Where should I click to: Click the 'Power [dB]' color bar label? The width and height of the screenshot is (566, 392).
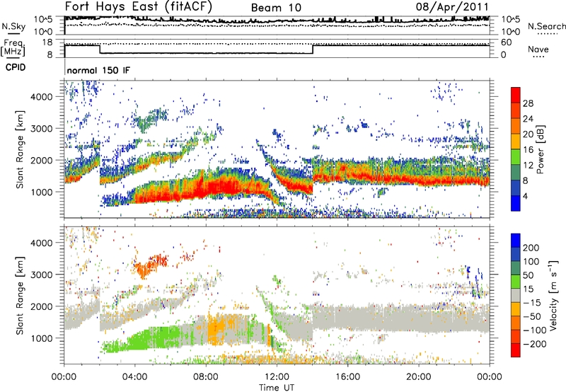tap(540, 149)
